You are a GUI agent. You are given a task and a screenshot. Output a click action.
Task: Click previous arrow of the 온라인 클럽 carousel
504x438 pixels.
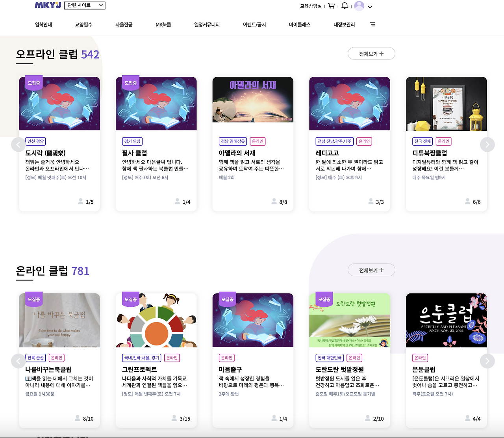19,361
